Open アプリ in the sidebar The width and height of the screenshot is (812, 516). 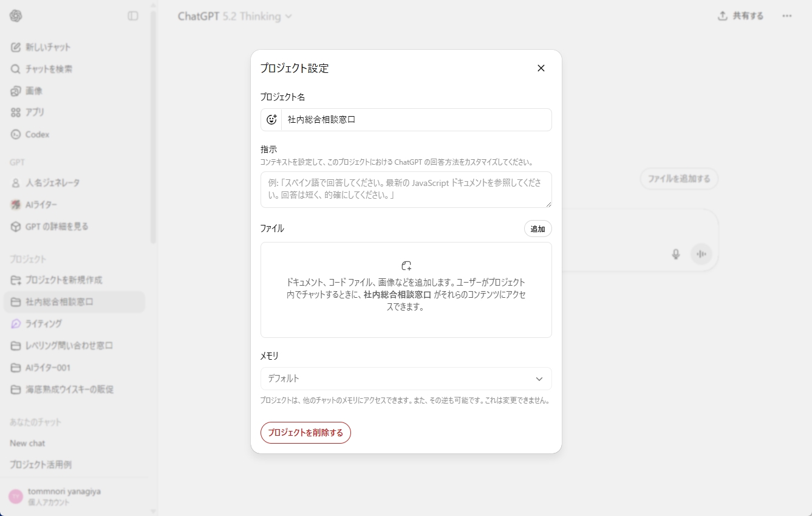pos(75,112)
